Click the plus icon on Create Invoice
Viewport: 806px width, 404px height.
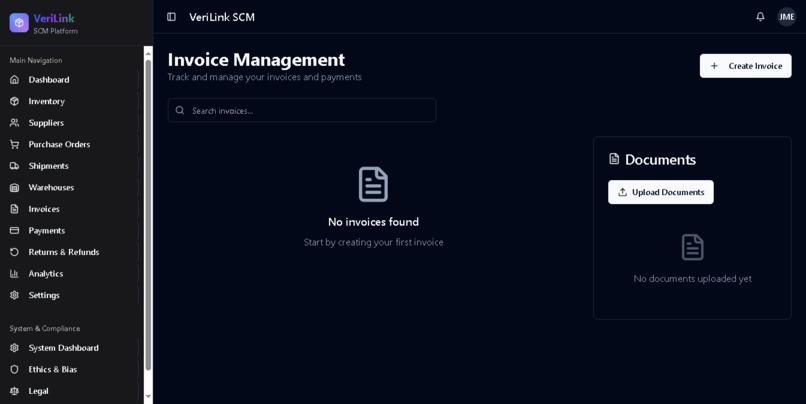[x=714, y=66]
